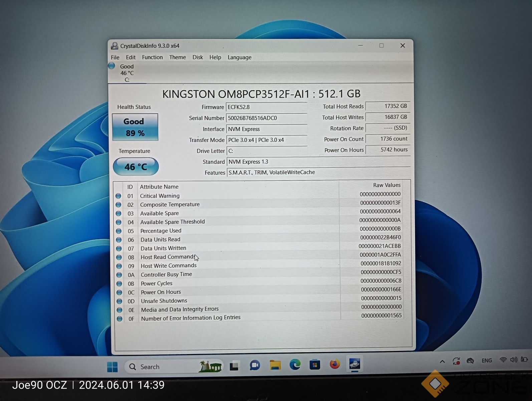Click the status circle for Host Write Commands
The width and height of the screenshot is (532, 401).
tap(119, 266)
